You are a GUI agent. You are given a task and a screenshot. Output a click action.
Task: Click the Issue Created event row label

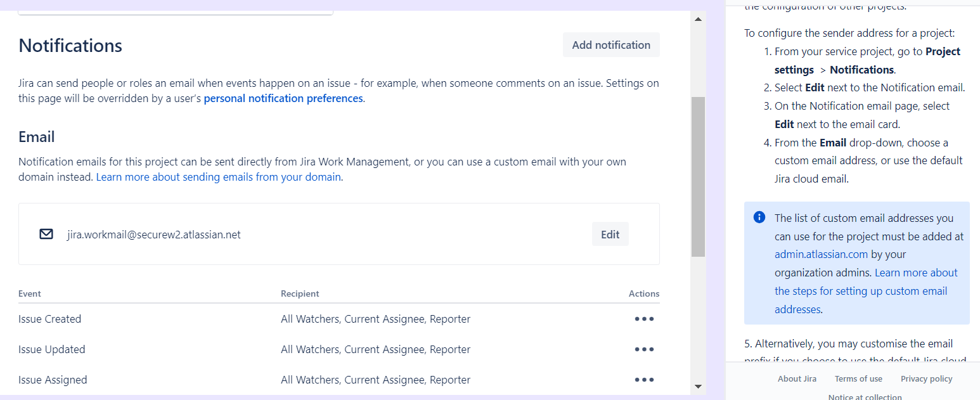pos(49,319)
